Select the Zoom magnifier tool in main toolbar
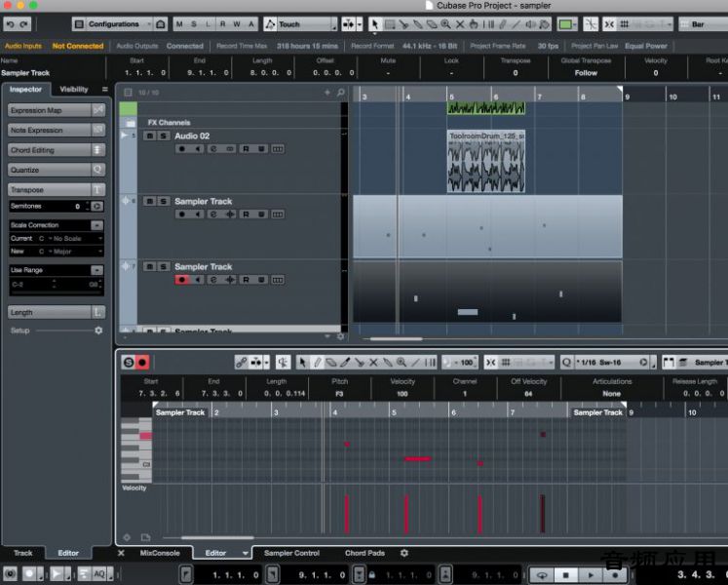This screenshot has height=585, width=728. point(445,24)
